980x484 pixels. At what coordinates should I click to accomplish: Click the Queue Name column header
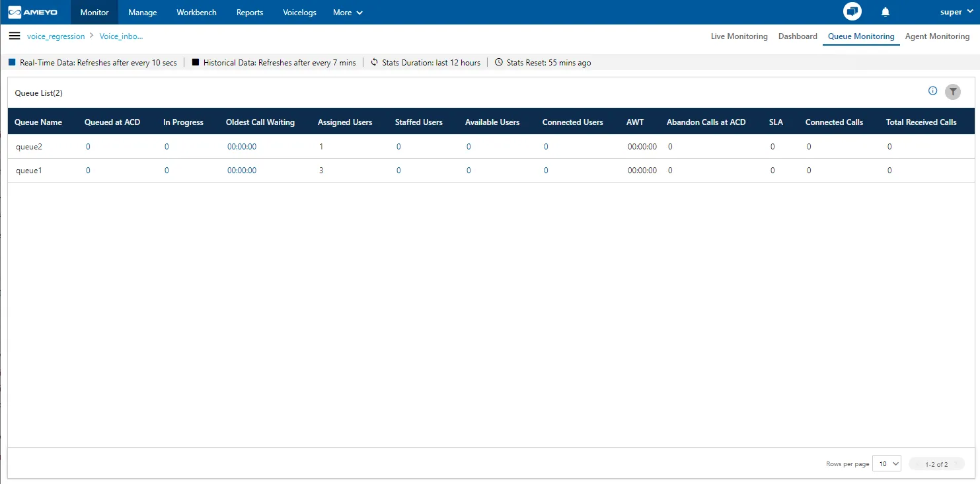[38, 122]
